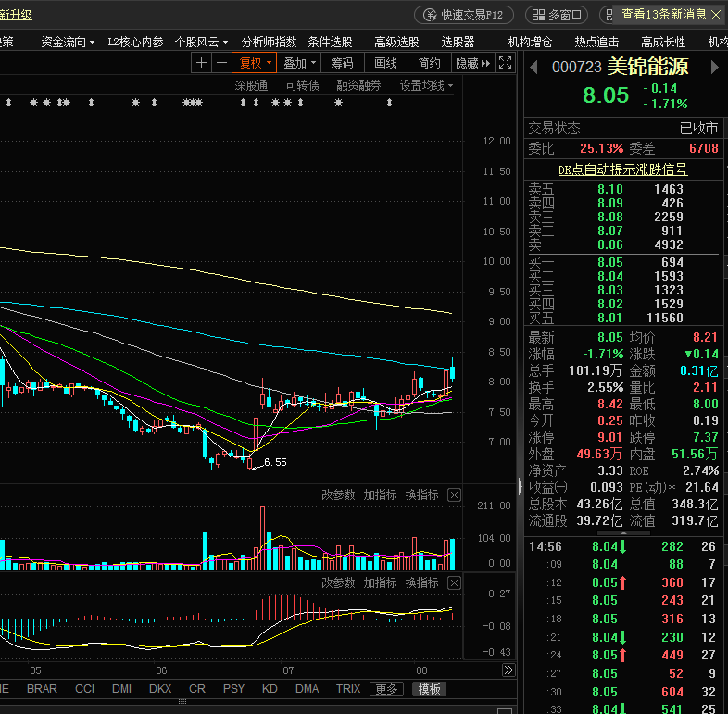Switch to CCI indicator tab
The width and height of the screenshot is (728, 714).
point(84,689)
